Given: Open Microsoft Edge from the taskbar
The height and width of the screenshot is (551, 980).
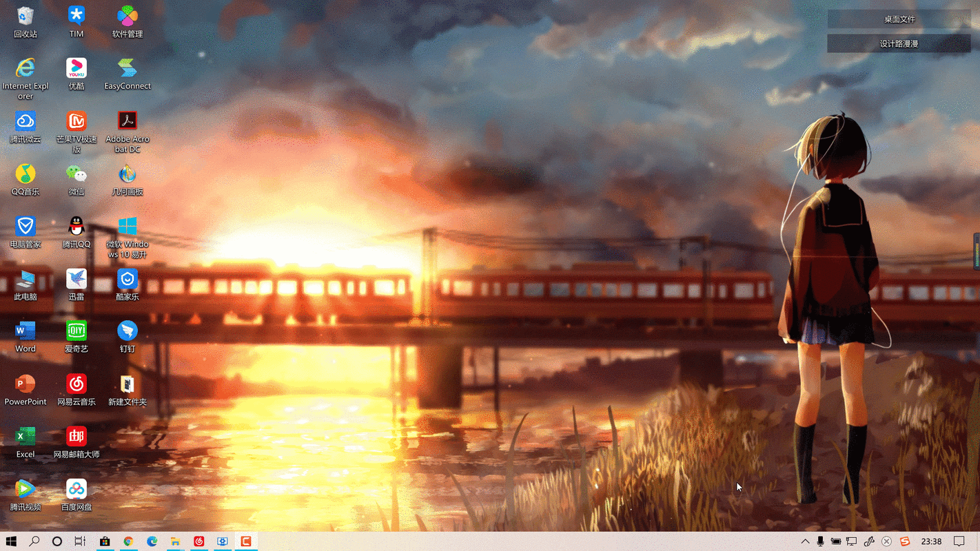Looking at the screenshot, I should pos(152,541).
